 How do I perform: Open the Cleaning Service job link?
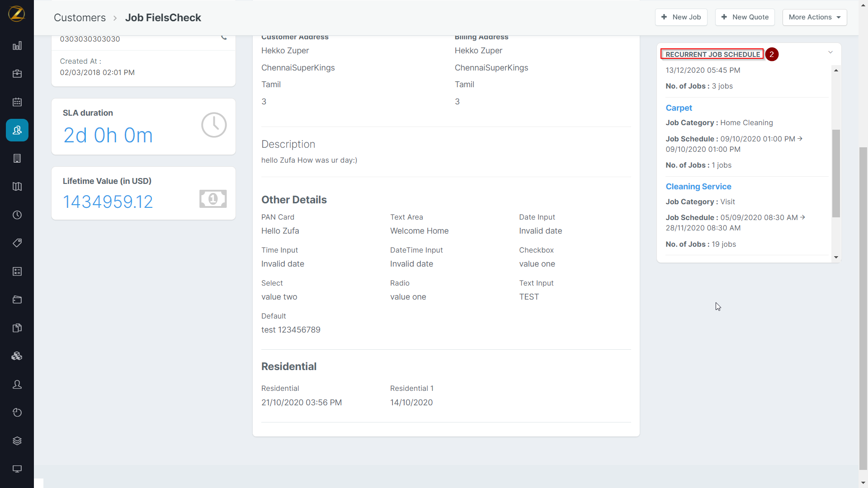[x=698, y=187]
